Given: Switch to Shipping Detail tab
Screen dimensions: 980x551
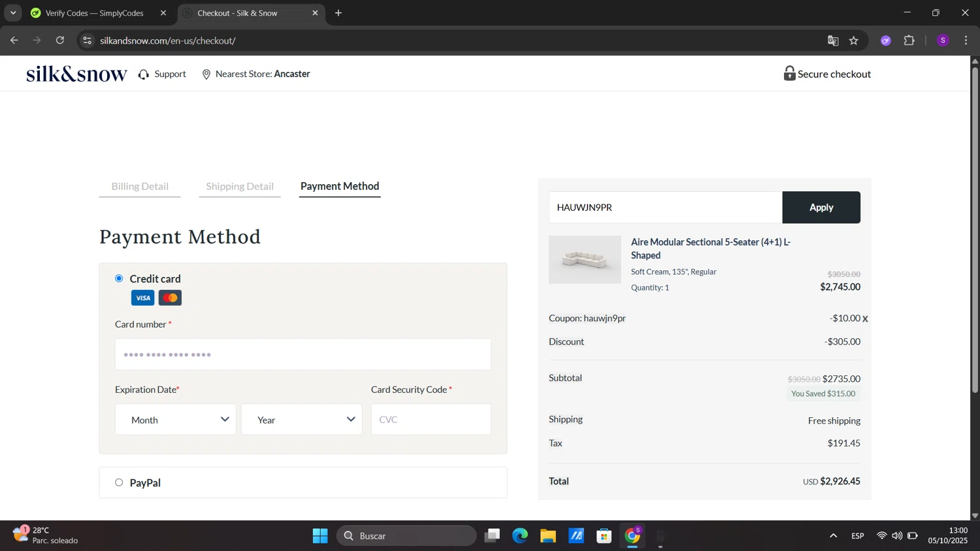Looking at the screenshot, I should coord(240,186).
